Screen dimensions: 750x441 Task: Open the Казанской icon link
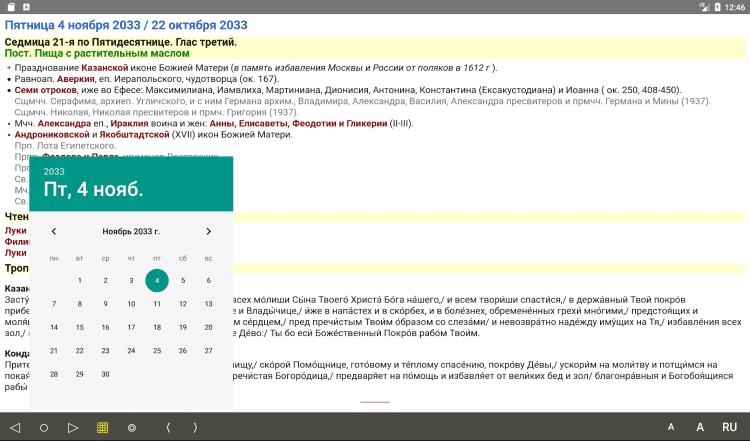[x=105, y=68]
